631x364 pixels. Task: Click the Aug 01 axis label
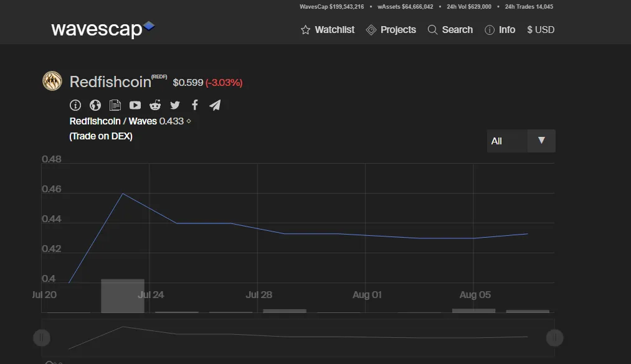point(367,294)
